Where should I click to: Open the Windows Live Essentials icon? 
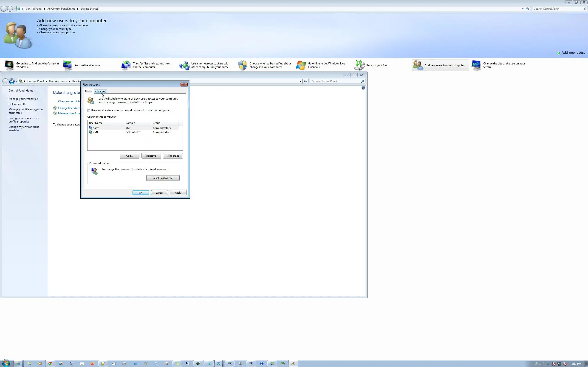pos(301,65)
